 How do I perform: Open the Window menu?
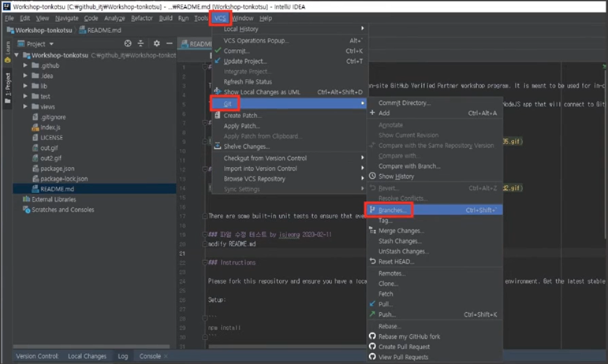[243, 18]
